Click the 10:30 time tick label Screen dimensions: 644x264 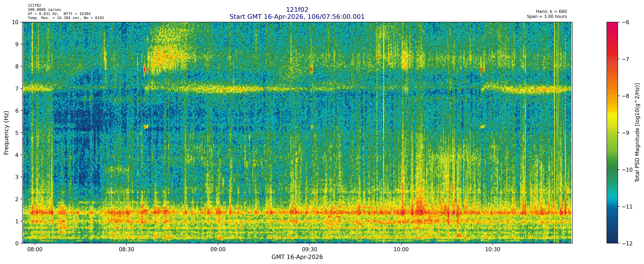point(493,250)
